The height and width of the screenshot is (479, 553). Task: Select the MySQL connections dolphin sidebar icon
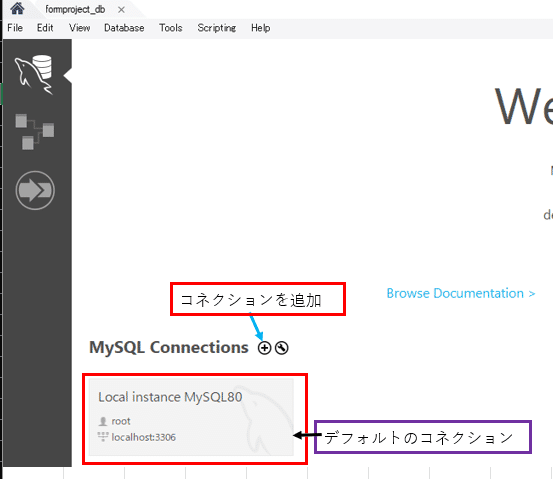pos(34,74)
